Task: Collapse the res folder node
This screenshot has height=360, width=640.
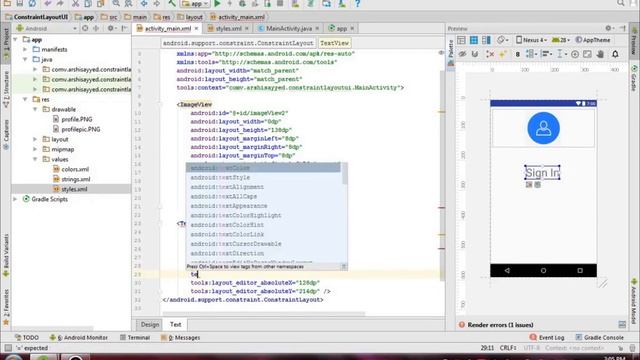Action: 25,99
